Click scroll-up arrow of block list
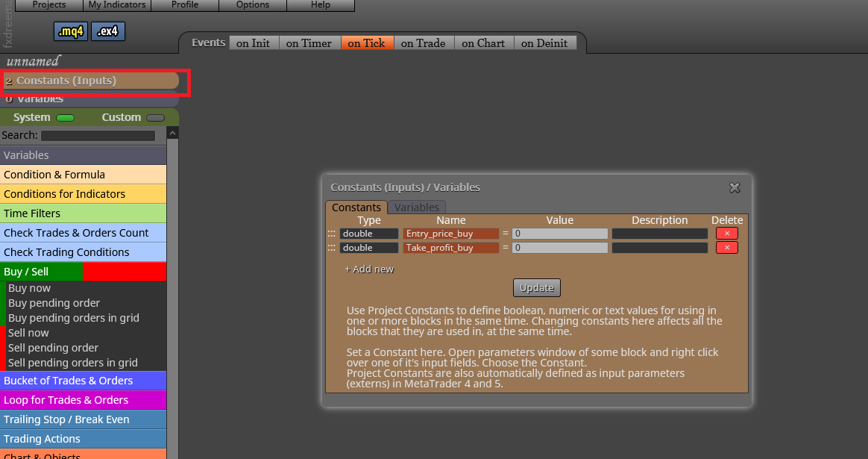The width and height of the screenshot is (868, 459). 173,133
